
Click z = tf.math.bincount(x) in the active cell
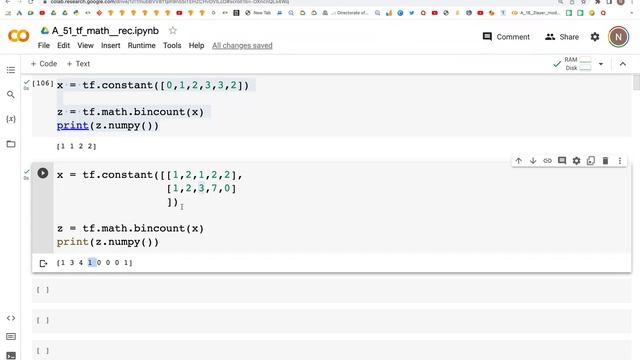[130, 228]
